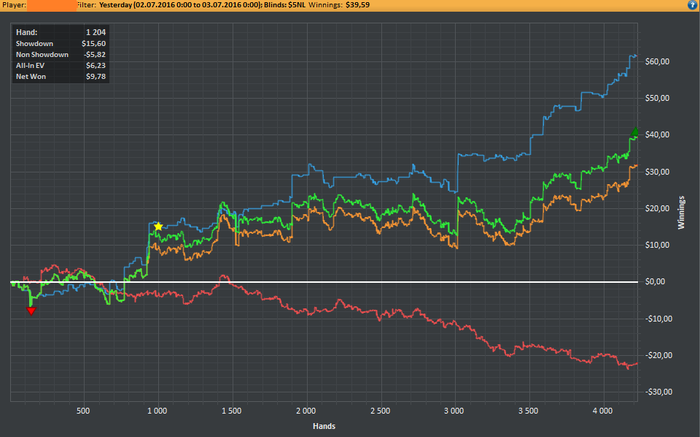700x437 pixels.
Task: Click the Hands x-axis title
Action: [324, 426]
